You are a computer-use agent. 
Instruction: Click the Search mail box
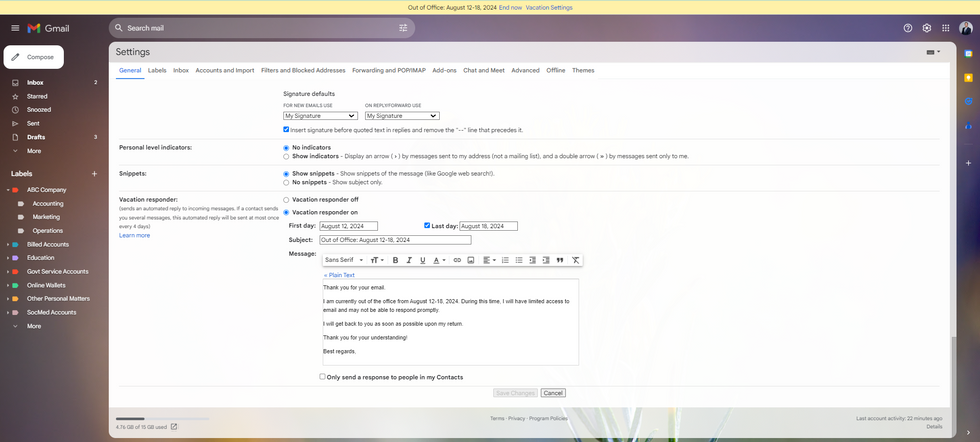click(261, 28)
